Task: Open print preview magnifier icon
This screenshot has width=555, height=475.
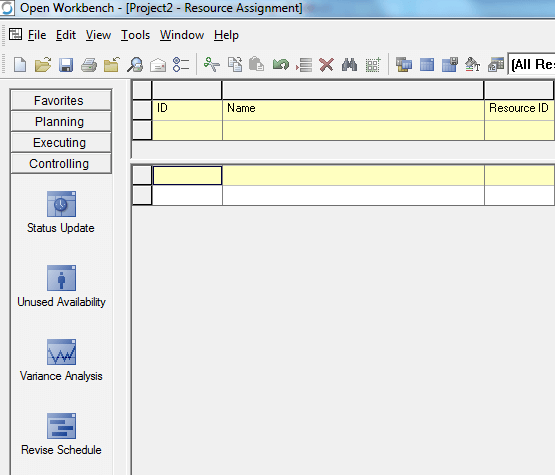Action: coord(135,65)
